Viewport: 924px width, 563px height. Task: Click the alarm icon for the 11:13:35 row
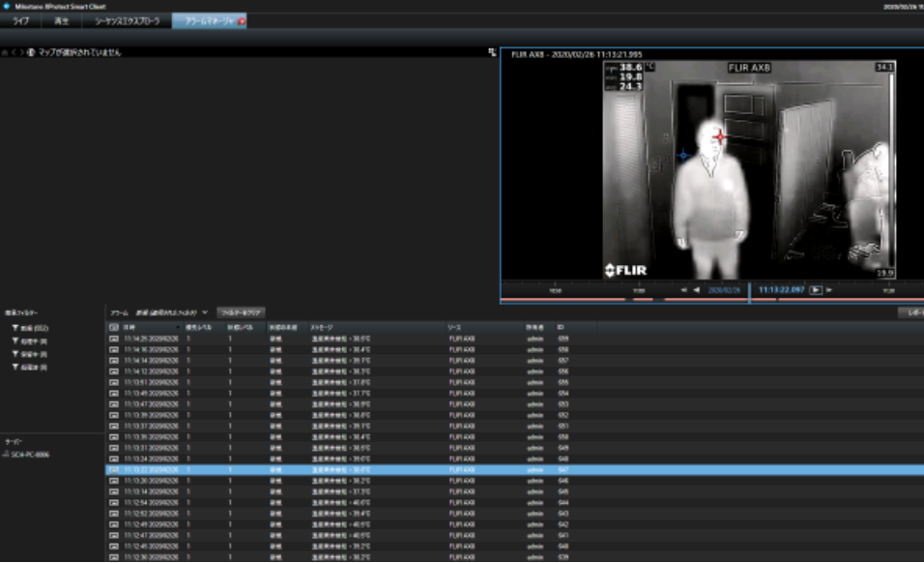[x=114, y=437]
